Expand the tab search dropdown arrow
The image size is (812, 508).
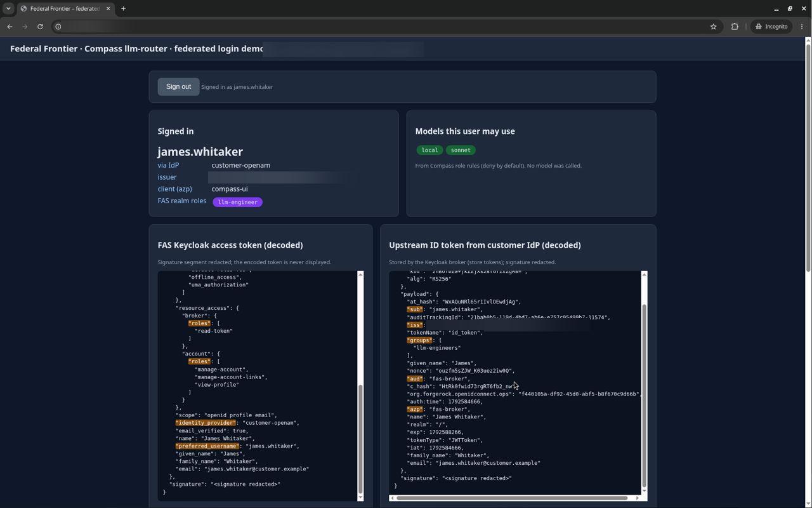point(8,9)
